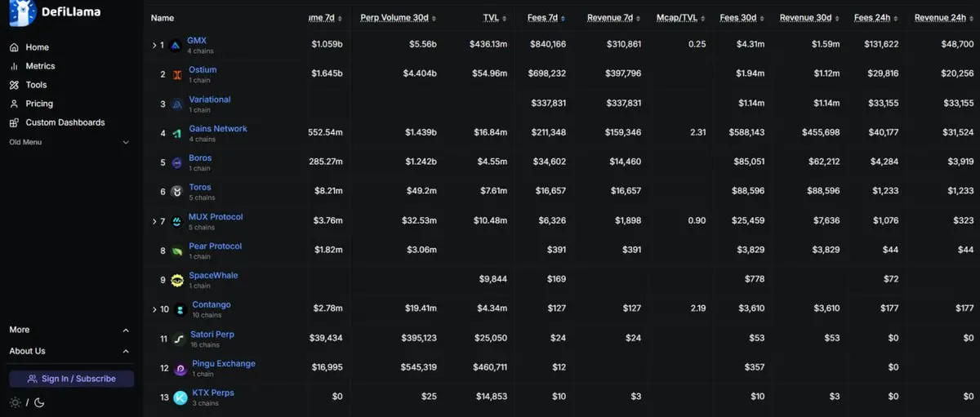
Task: Open Metrics in the sidebar
Action: (40, 66)
